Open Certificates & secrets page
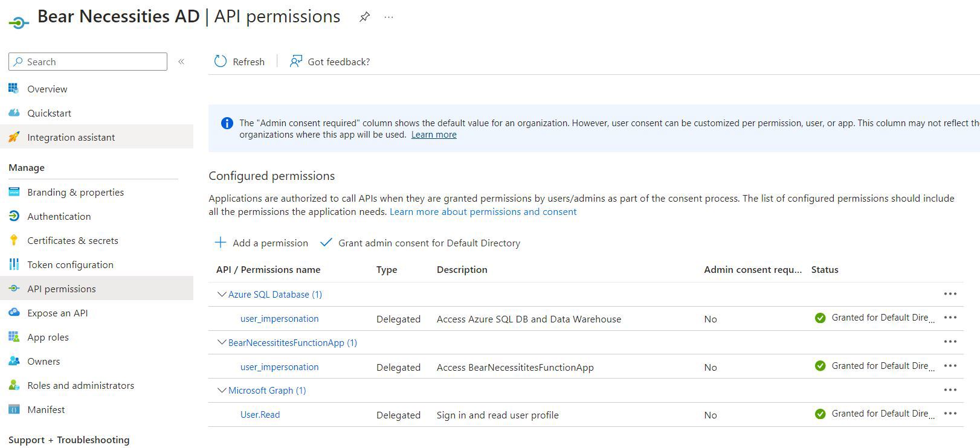The width and height of the screenshot is (980, 448). (73, 240)
